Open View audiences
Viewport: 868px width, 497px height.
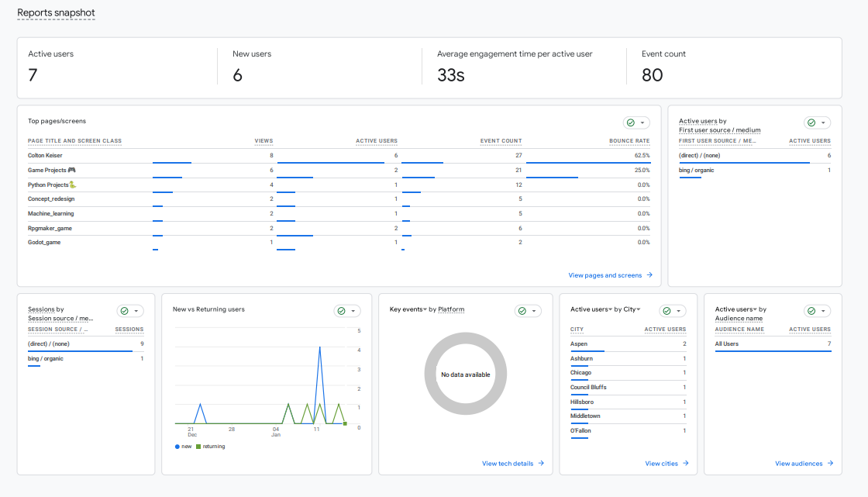[801, 463]
